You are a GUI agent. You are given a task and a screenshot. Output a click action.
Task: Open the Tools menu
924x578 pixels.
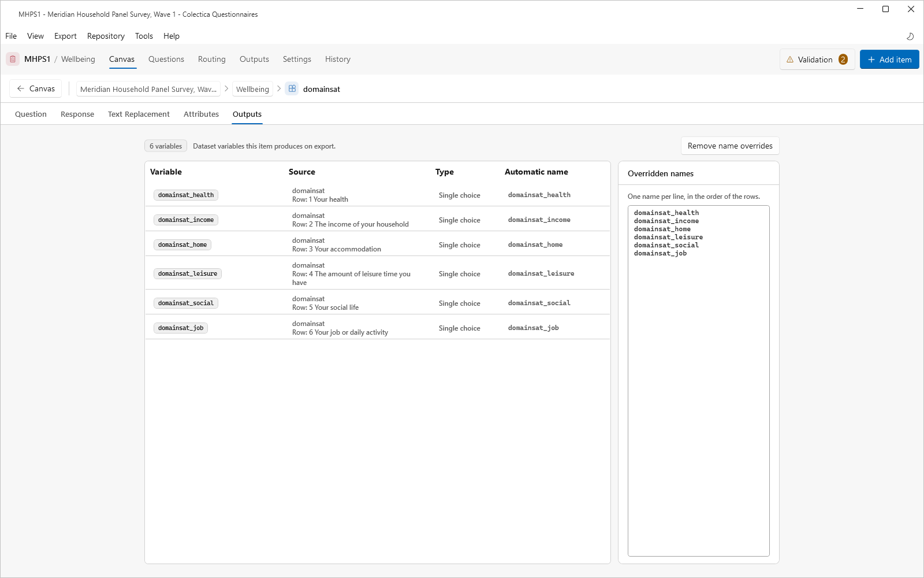pyautogui.click(x=144, y=36)
